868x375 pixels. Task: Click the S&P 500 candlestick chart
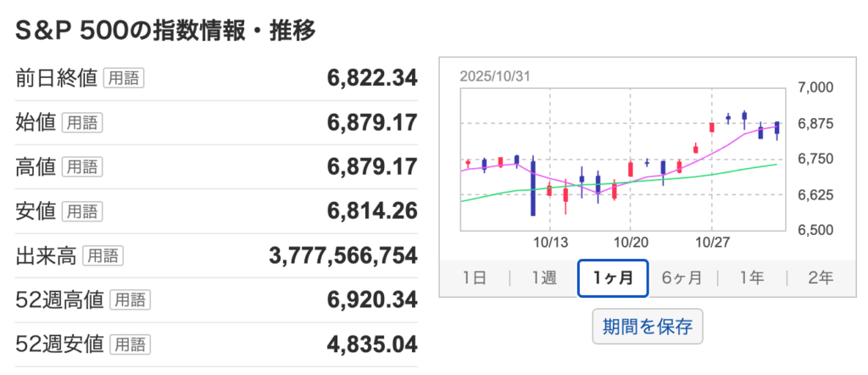623,159
